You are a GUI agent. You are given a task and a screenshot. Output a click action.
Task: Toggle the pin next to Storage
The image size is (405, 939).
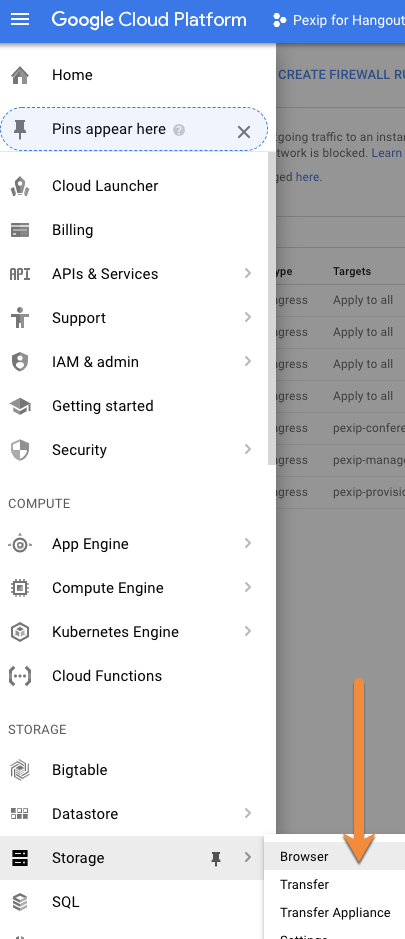tap(216, 859)
